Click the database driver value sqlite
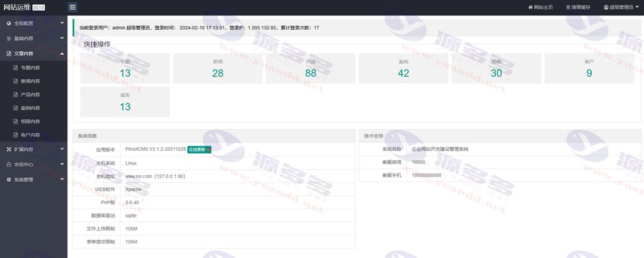Screen dimensions: 644x258 131,215
